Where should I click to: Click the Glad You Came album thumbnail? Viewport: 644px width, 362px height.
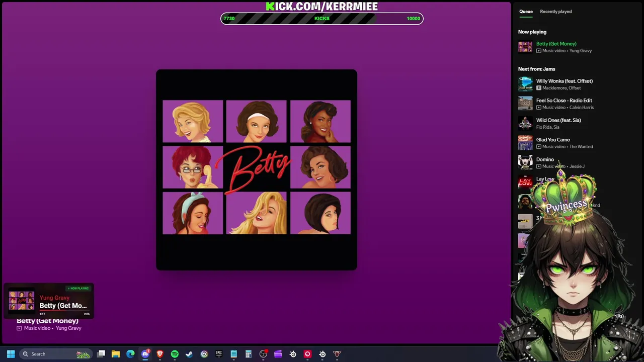click(x=525, y=143)
